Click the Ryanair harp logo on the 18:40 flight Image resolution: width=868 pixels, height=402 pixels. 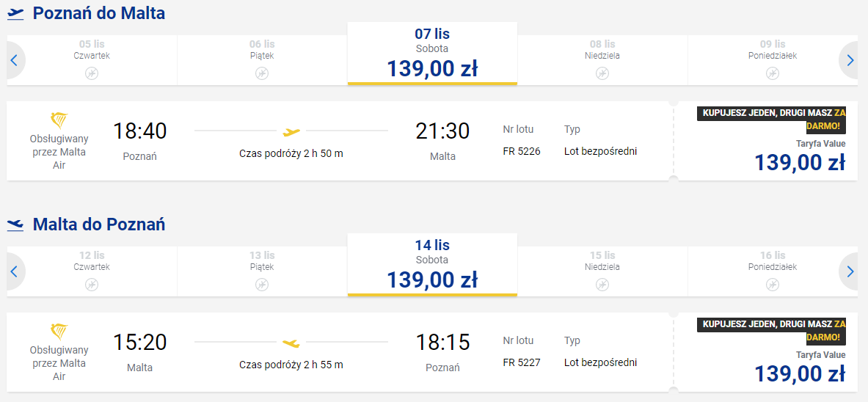tap(59, 120)
